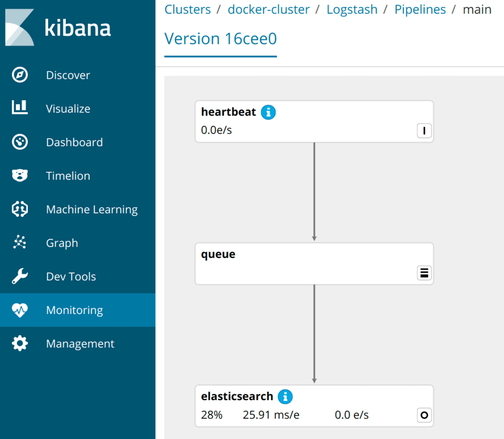Open the Clusters breadcrumb link
This screenshot has height=439, width=504.
click(x=187, y=9)
